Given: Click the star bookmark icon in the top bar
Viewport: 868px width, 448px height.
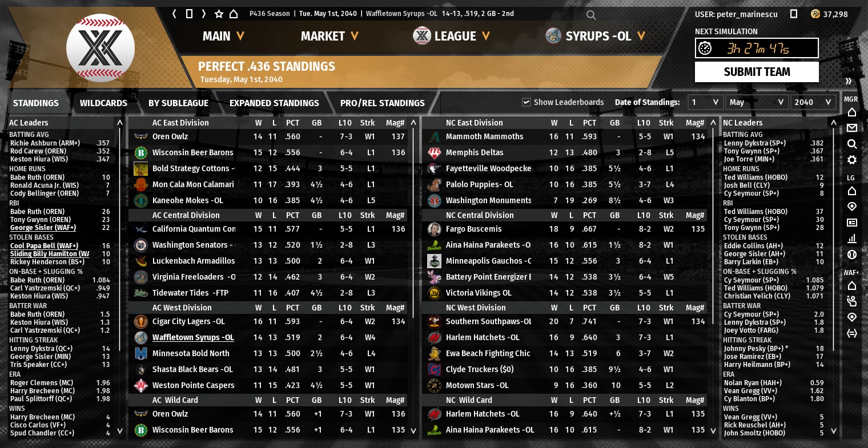Looking at the screenshot, I should (219, 14).
